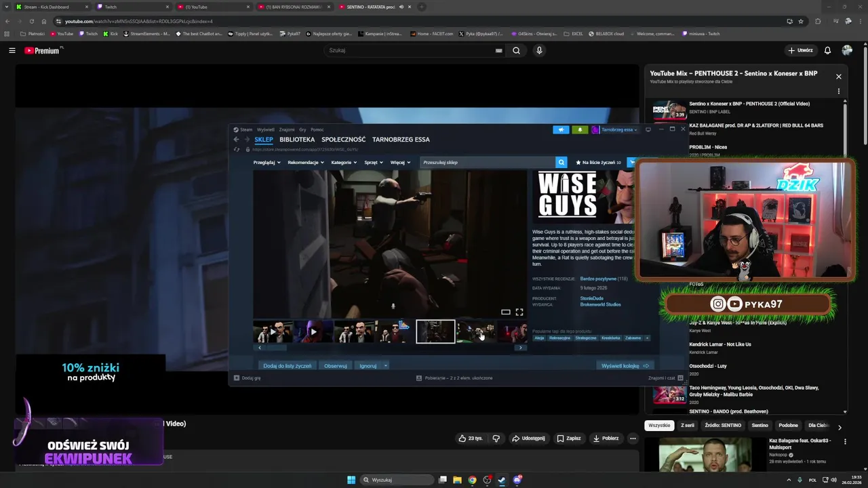Image resolution: width=868 pixels, height=488 pixels.
Task: Open the EXCEL bookmarks folder
Action: coord(573,33)
